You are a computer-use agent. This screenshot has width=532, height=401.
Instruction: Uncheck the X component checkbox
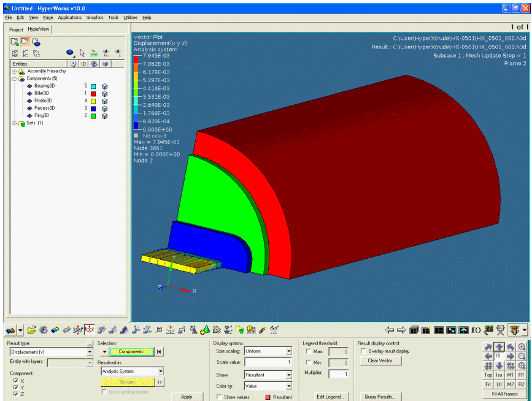point(15,381)
